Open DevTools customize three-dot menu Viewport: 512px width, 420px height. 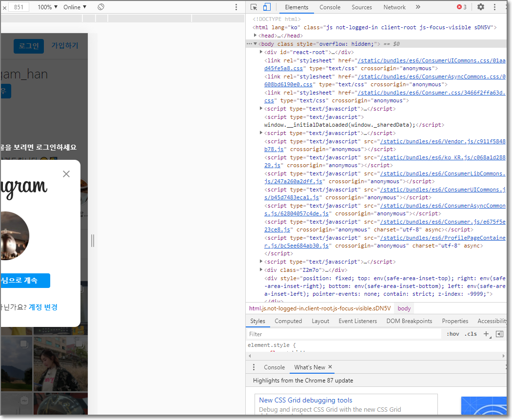(495, 7)
